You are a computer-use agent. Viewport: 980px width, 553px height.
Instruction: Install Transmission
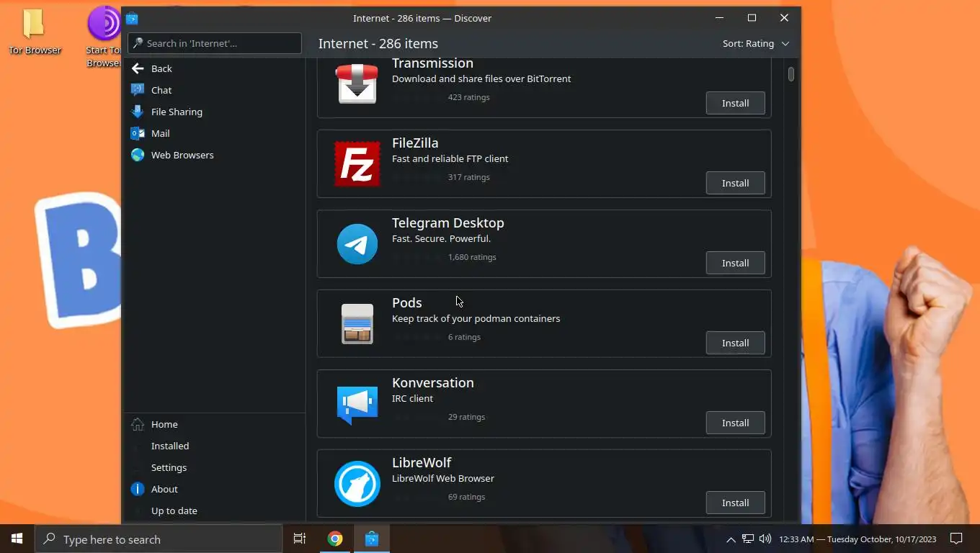735,103
